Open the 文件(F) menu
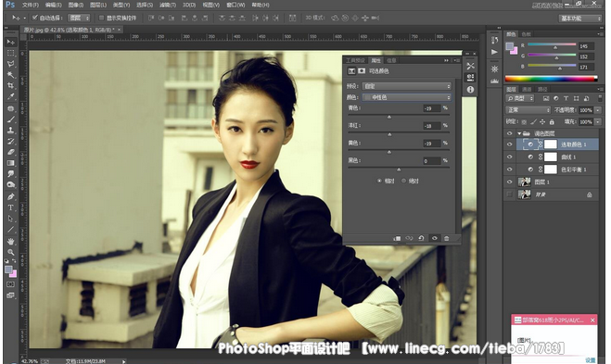This screenshot has height=364, width=611. pos(31,5)
